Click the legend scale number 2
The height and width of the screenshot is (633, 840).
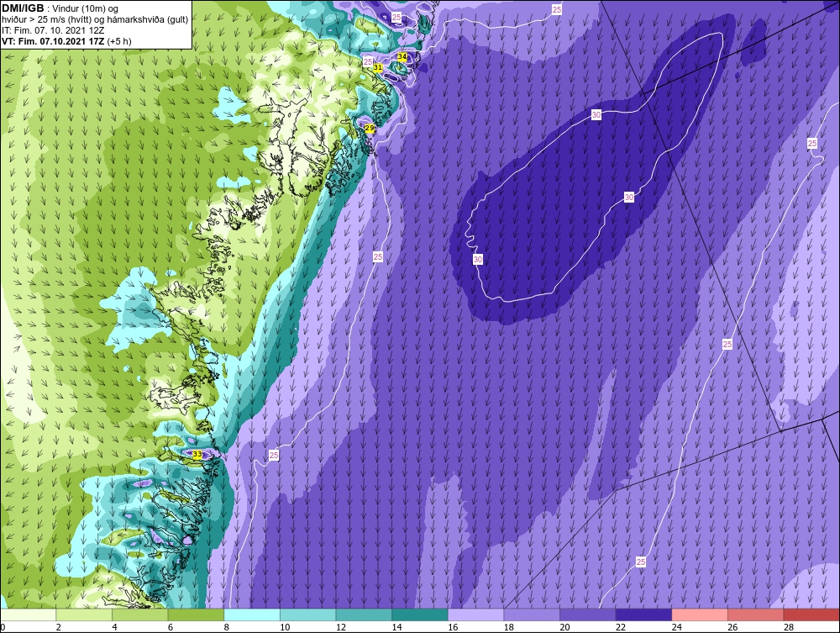tap(59, 627)
